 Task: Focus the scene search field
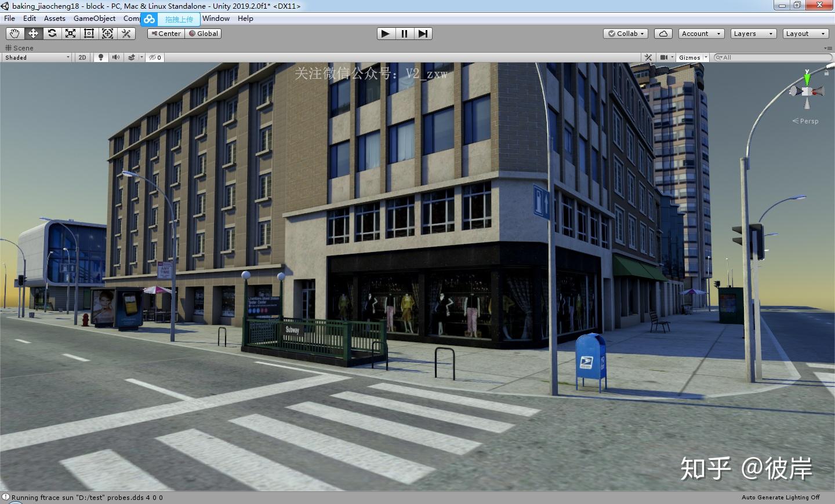point(773,57)
